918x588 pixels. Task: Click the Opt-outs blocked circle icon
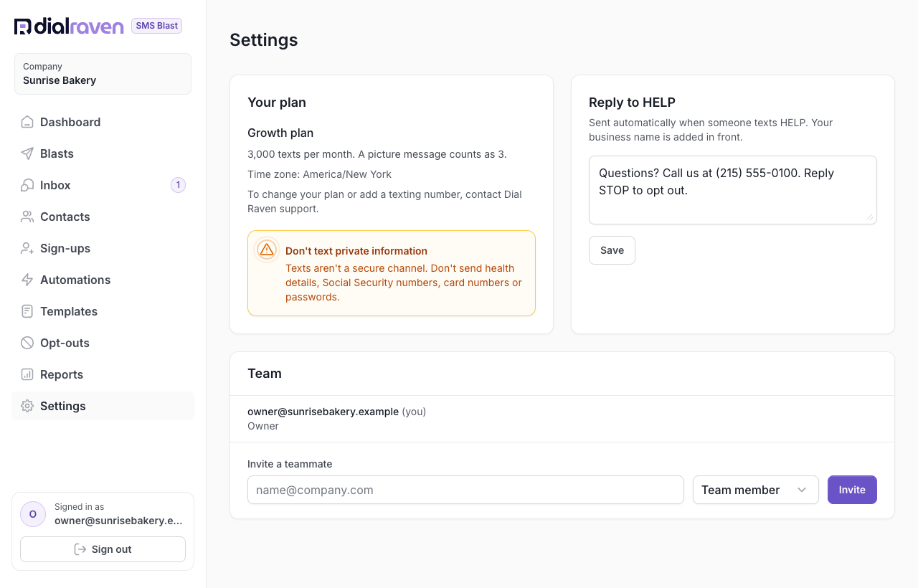click(27, 343)
